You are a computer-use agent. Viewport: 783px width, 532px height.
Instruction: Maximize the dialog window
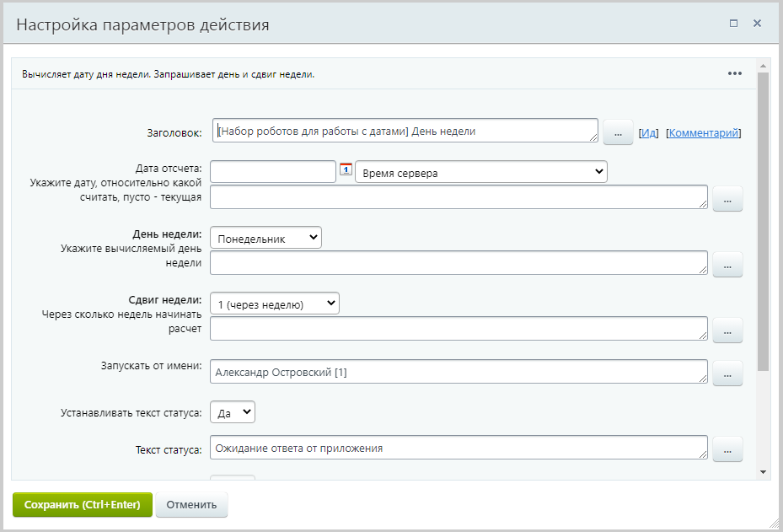click(734, 24)
